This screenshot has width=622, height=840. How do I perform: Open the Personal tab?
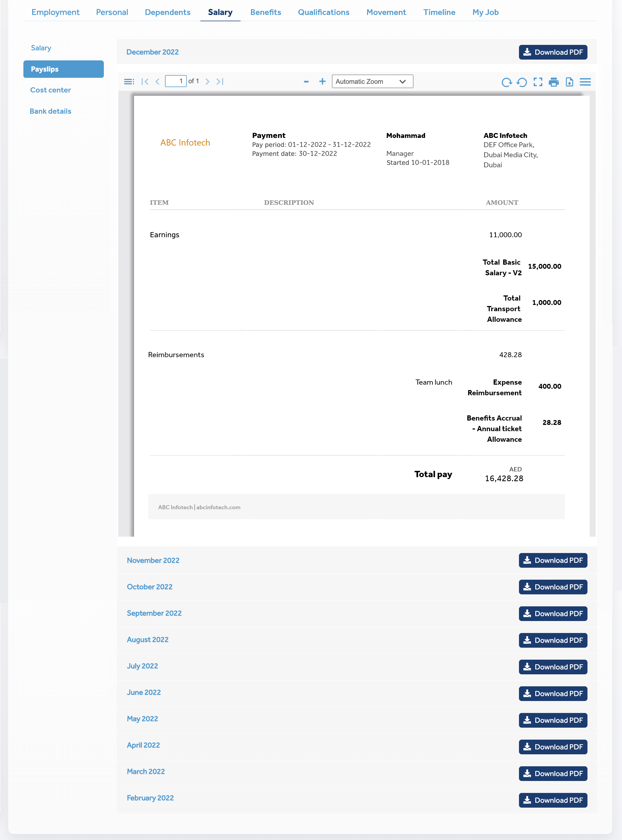click(112, 12)
